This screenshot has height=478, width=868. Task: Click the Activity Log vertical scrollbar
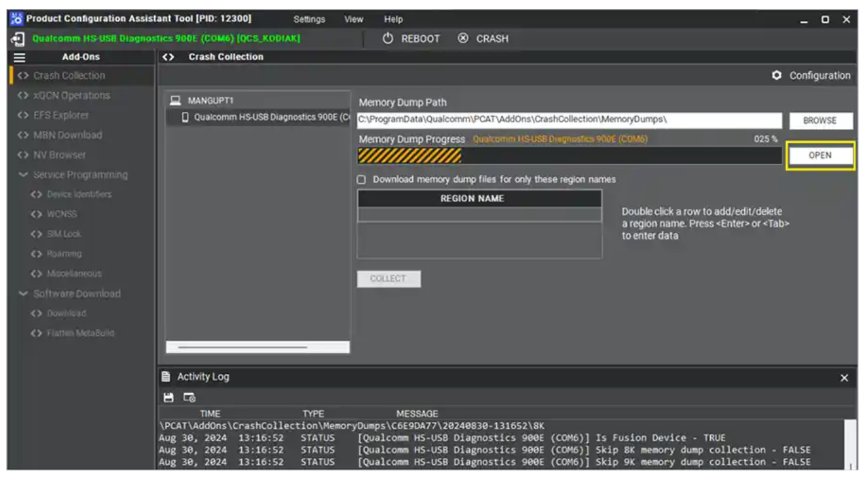pos(850,444)
